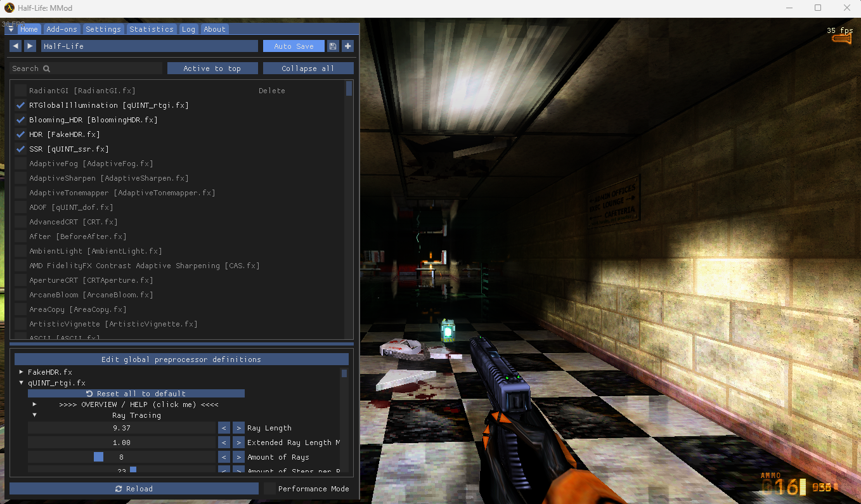Enable the After BeforeAfter.fx checkbox
This screenshot has width=861, height=504.
pos(21,236)
